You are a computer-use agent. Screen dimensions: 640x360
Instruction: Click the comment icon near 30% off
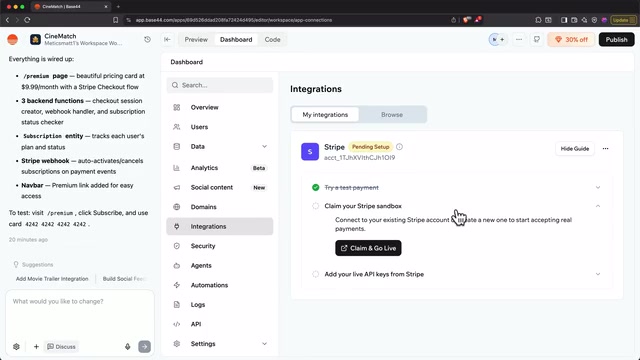click(537, 40)
